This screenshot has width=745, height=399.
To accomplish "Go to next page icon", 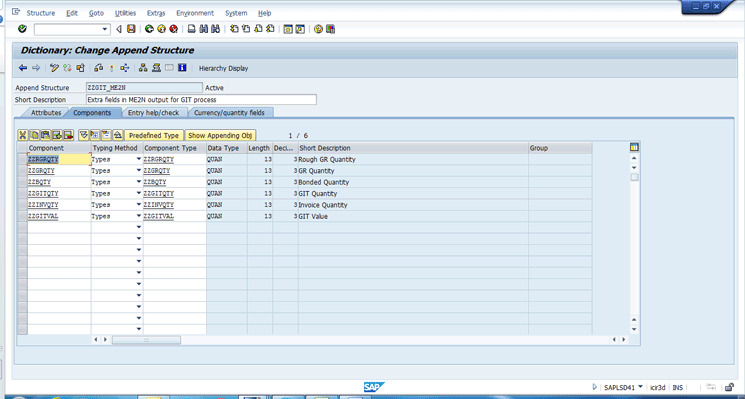I will click(258, 29).
